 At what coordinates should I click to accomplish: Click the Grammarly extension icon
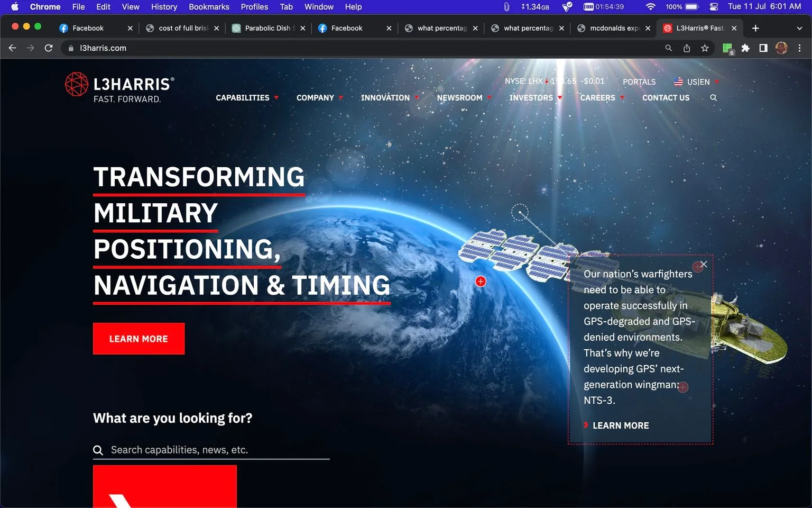[726, 48]
